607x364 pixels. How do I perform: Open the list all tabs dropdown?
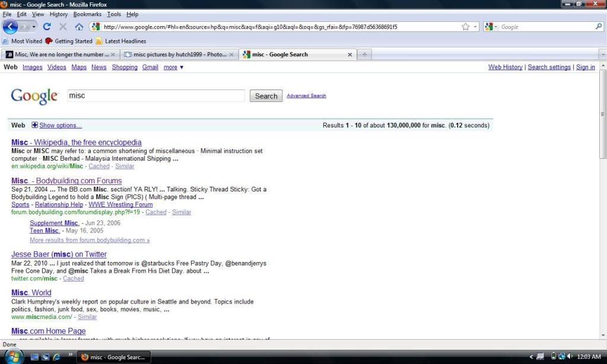pos(603,55)
